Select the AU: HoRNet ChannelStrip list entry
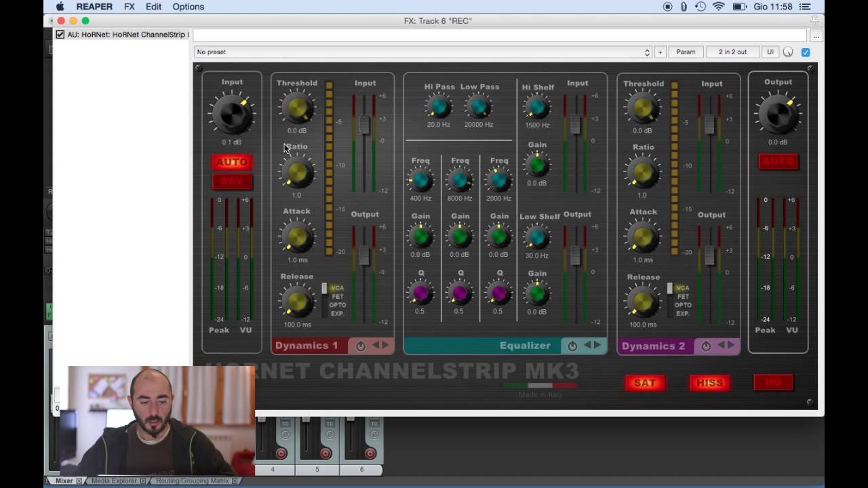The width and height of the screenshot is (868, 488). pos(122,35)
